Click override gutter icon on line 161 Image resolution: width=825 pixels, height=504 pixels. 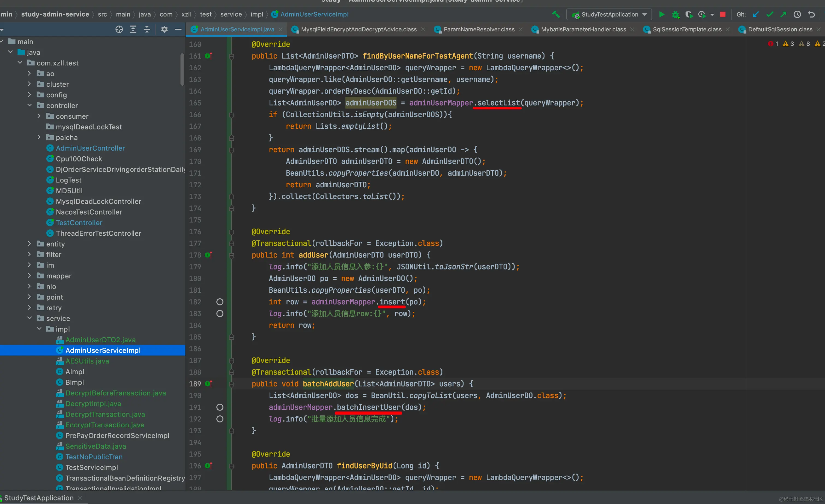tap(209, 56)
